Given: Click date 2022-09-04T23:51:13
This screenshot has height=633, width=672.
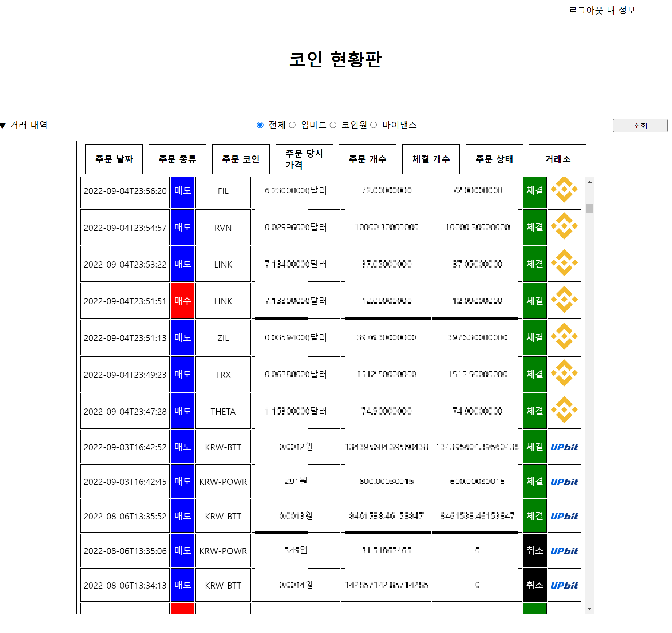Looking at the screenshot, I should 125,338.
